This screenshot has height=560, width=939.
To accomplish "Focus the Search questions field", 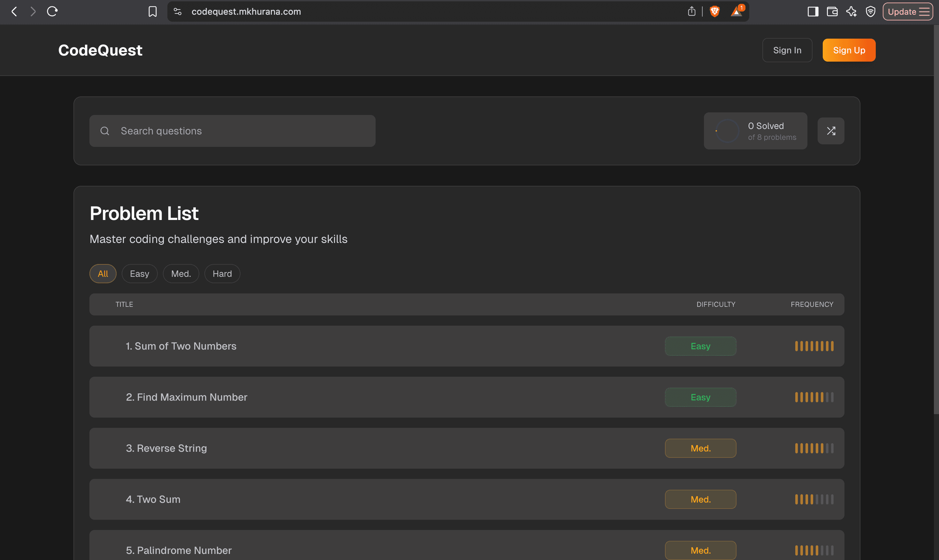I will 233,131.
